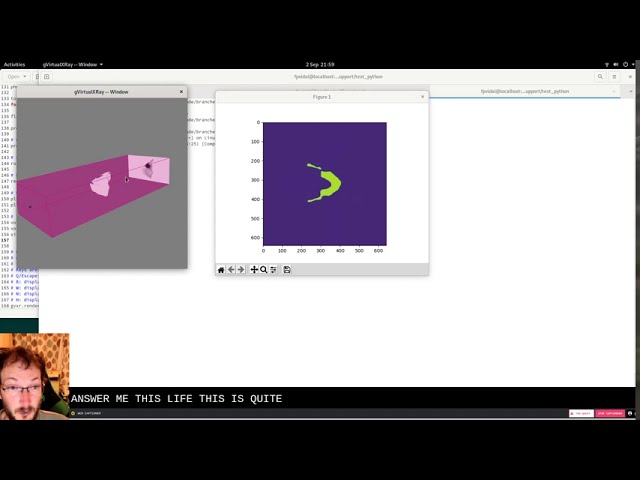Viewport: 640px width, 480px height.
Task: Close the Figure 1 window
Action: pyautogui.click(x=422, y=97)
